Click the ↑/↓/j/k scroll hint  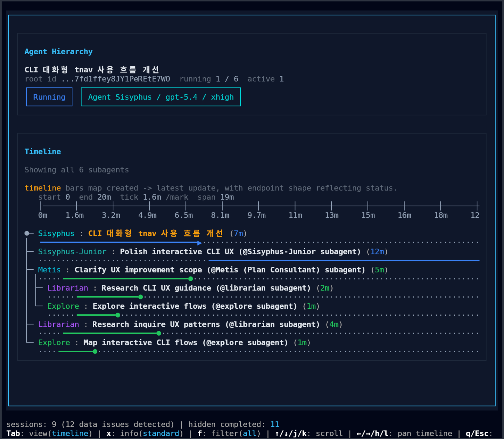[309, 433]
